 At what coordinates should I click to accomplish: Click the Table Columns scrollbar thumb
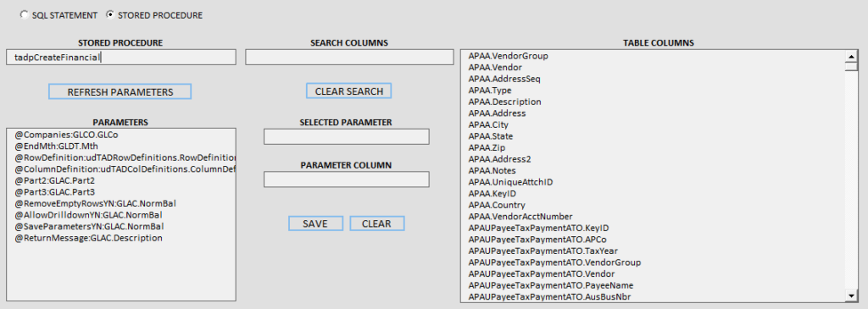coord(851,68)
